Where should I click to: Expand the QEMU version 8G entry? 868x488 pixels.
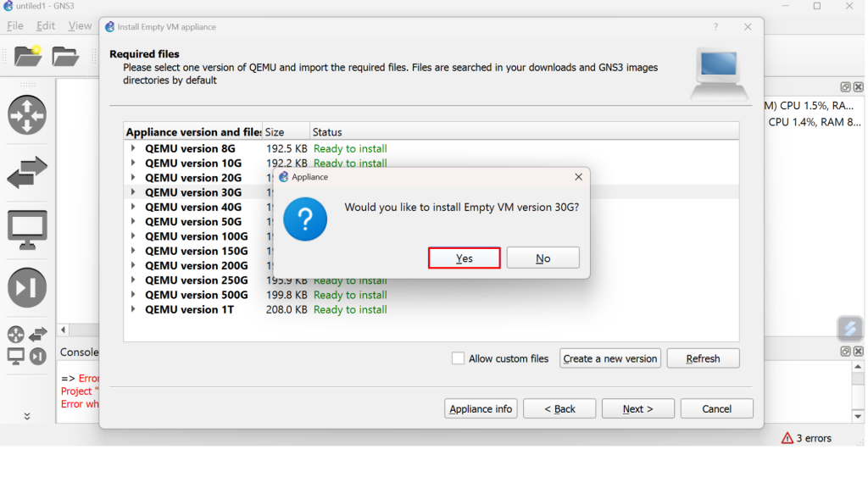134,148
